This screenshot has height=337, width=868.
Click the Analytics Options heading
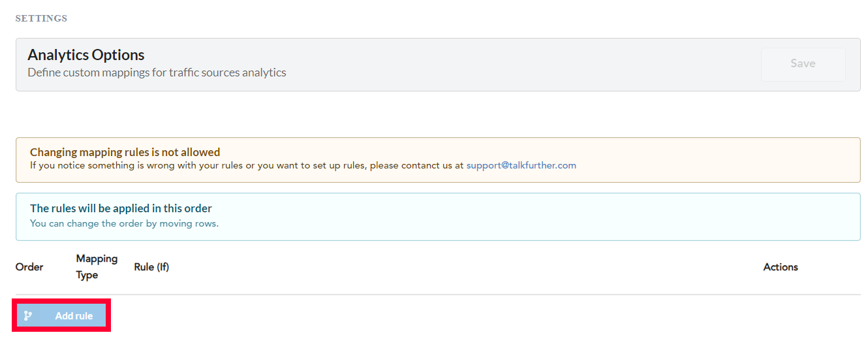click(x=86, y=55)
